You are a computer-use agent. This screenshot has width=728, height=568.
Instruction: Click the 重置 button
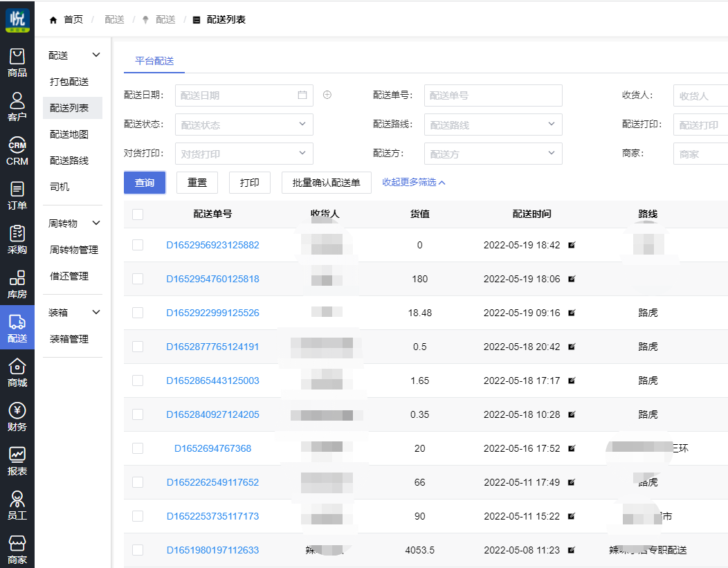pos(197,183)
